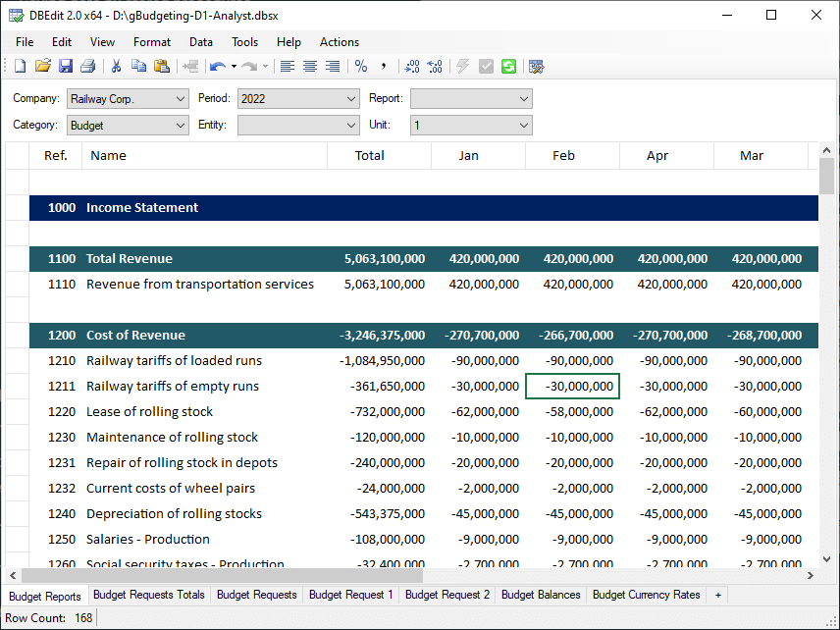Open the Redo history dropdown arrow
840x630 pixels.
(265, 67)
